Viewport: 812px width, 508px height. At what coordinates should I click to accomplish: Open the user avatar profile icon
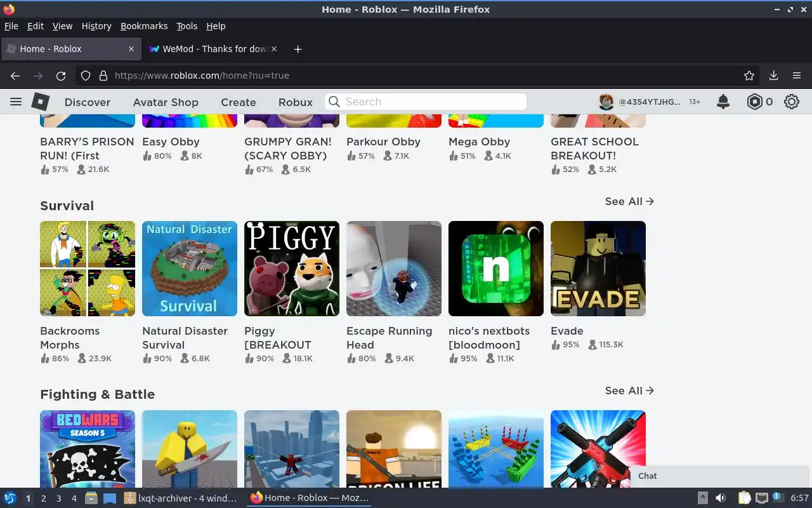[606, 102]
